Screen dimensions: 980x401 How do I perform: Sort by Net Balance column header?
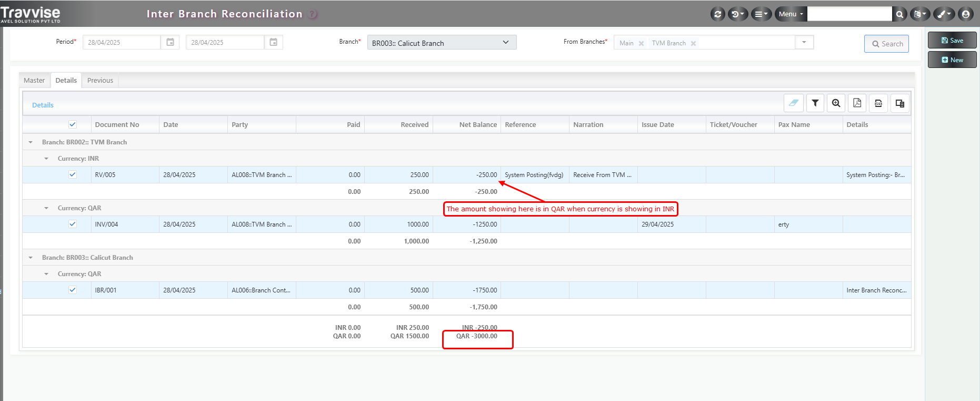[x=466, y=125]
